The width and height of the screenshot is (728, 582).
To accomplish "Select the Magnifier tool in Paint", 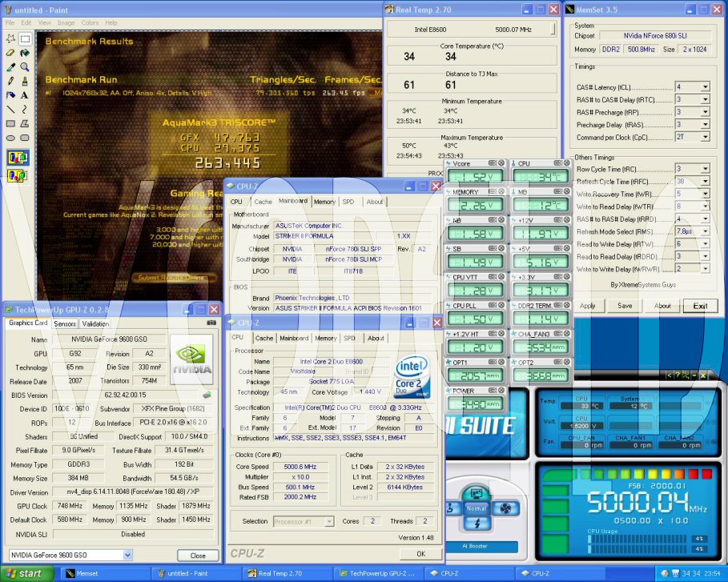I will coord(25,66).
